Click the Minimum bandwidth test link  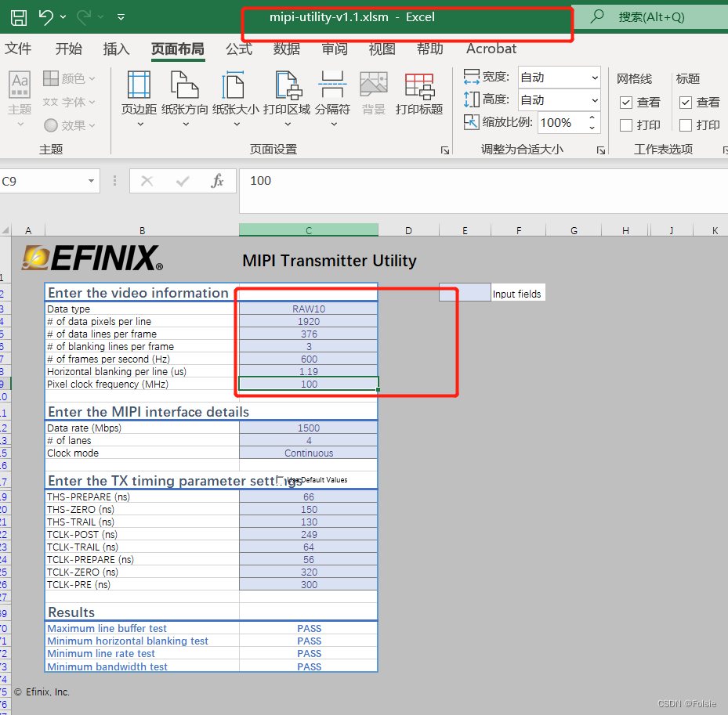pyautogui.click(x=107, y=666)
